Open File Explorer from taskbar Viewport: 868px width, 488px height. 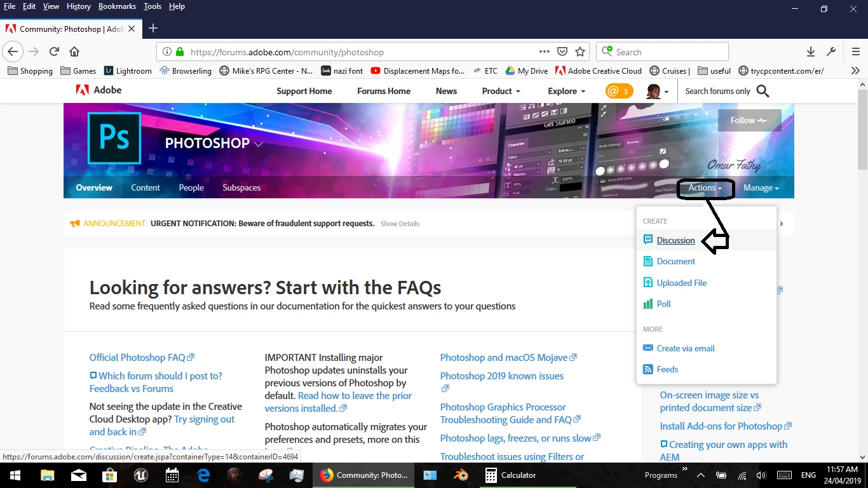[x=47, y=475]
